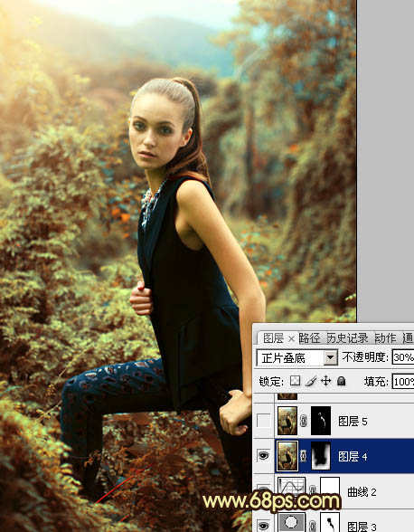The width and height of the screenshot is (414, 532).
Task: Open the 正片叠底 blend mode dropdown
Action: click(x=297, y=357)
